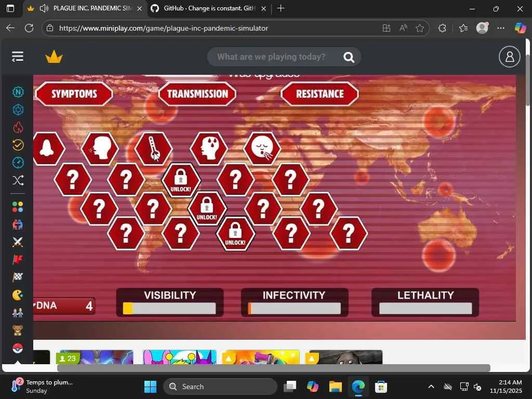Screen dimensions: 532x399
Task: Open the checkered racing flag icon
Action: [x=18, y=277]
